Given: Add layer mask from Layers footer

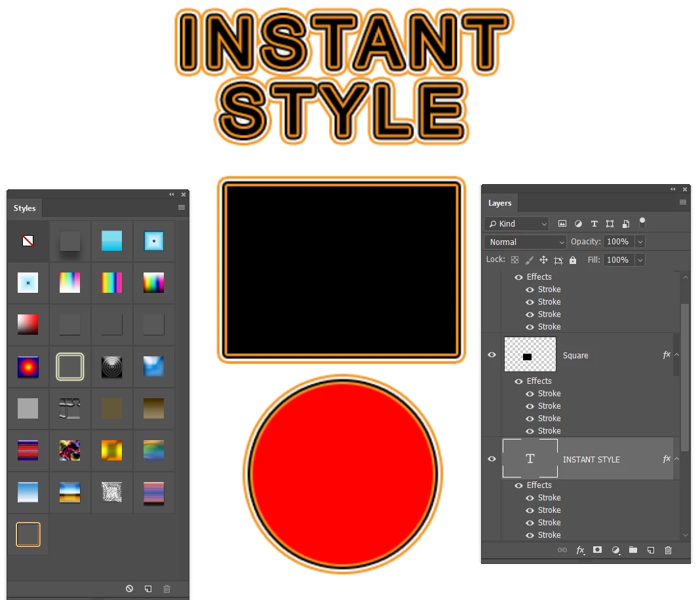Looking at the screenshot, I should tap(597, 550).
